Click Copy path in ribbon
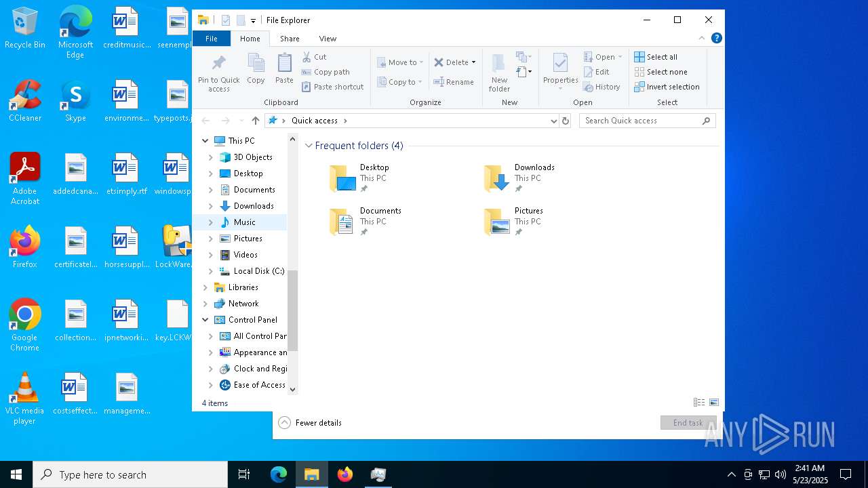 325,72
